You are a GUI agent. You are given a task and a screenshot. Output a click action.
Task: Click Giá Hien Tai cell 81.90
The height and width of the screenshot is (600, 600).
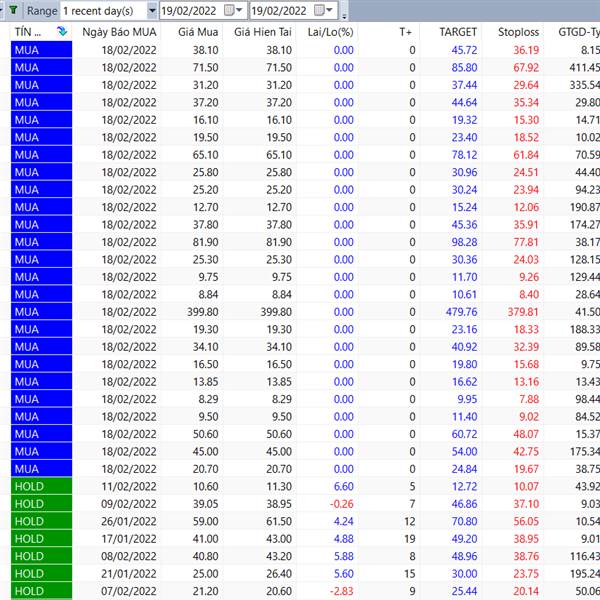(x=279, y=242)
